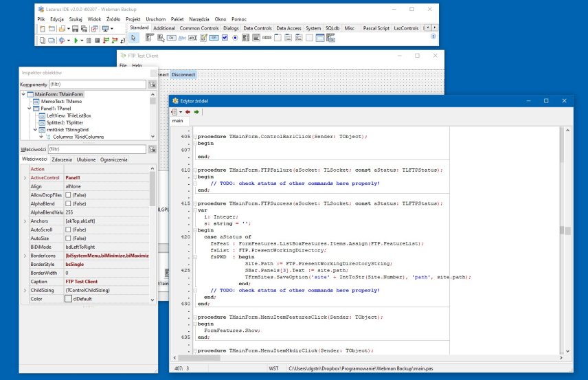Click the Pause button in IDE toolbar
588x380 pixels.
pos(89,41)
